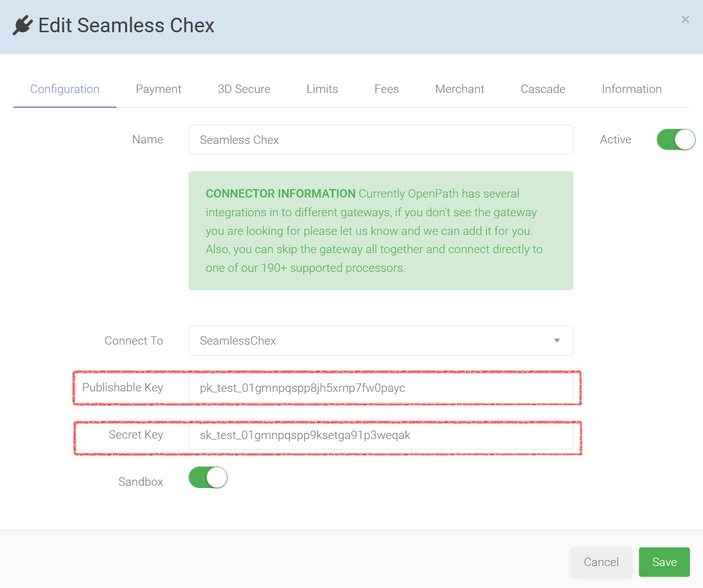Close the Edit Seamless Chex dialog
Viewport: 703px width, 588px height.
click(x=685, y=20)
